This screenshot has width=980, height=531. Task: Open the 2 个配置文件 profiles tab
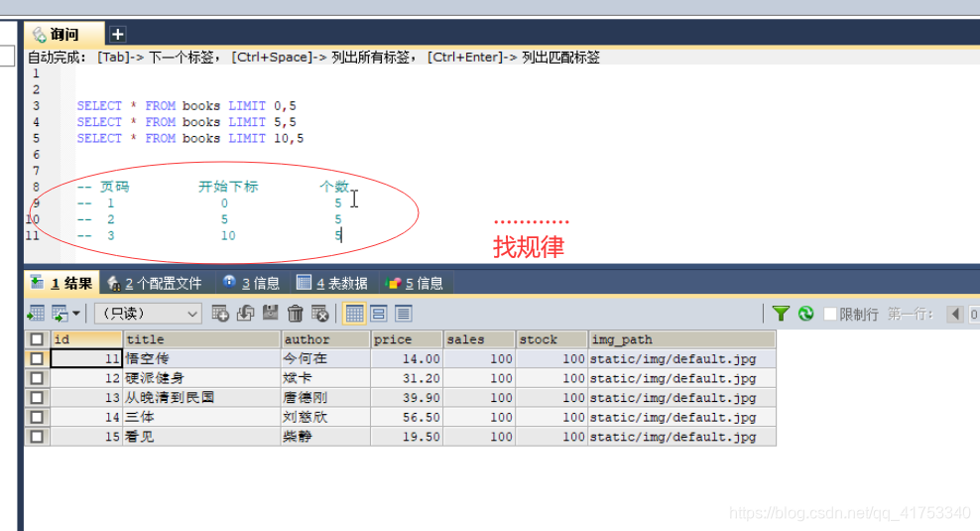pyautogui.click(x=155, y=283)
